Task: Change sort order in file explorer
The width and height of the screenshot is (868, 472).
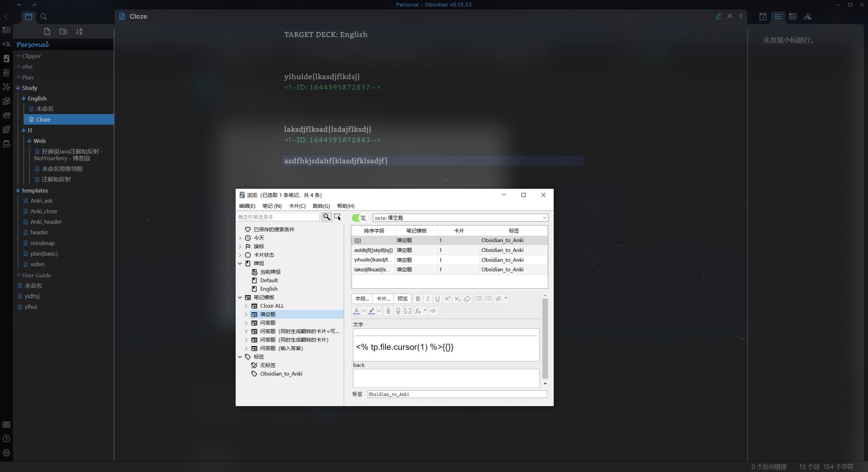Action: [x=79, y=31]
